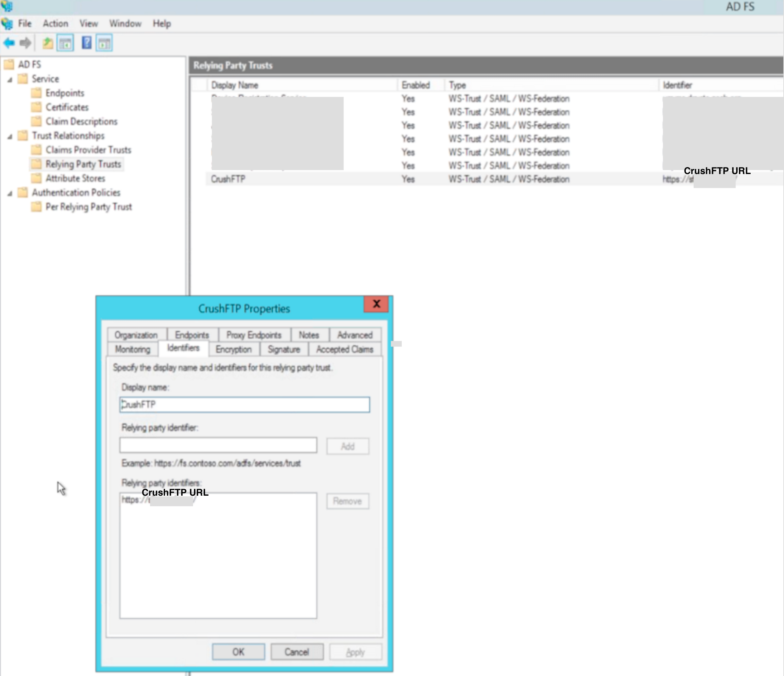Toggle the Show/Hide Action Pane icon
The width and height of the screenshot is (784, 676).
[x=104, y=43]
